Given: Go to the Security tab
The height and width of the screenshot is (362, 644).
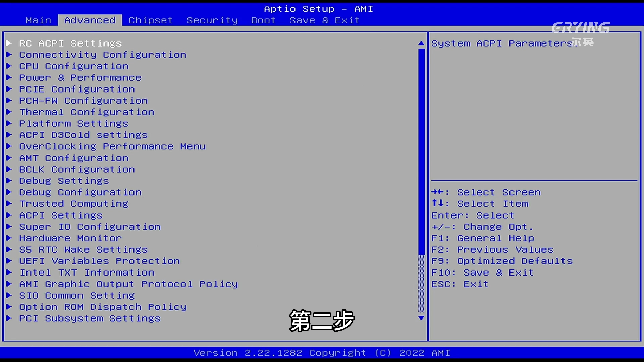Looking at the screenshot, I should 212,20.
